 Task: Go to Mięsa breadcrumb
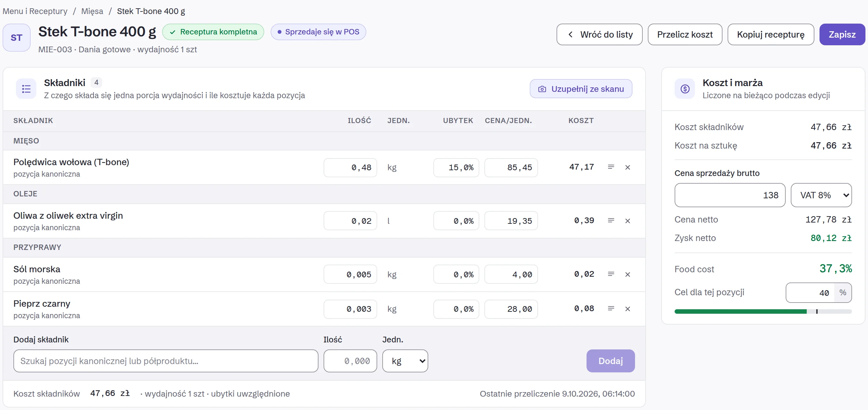click(92, 11)
